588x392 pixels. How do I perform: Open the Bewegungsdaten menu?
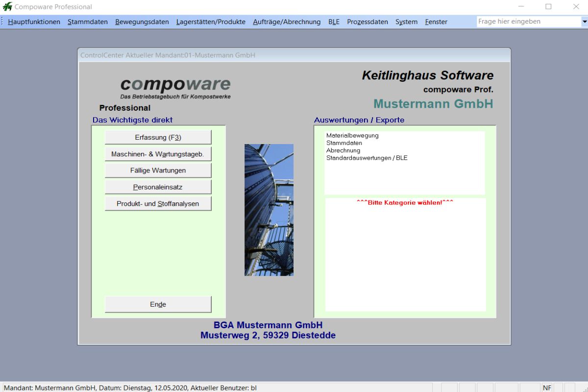pyautogui.click(x=142, y=22)
